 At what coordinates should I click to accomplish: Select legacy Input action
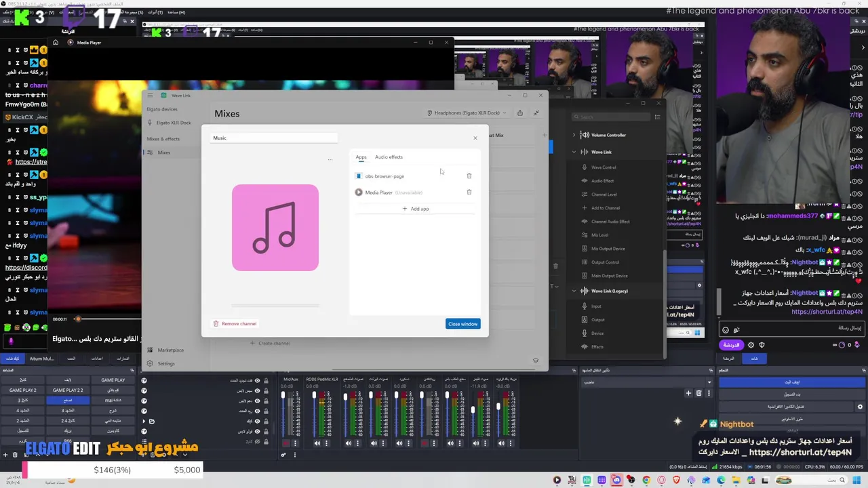pos(596,306)
